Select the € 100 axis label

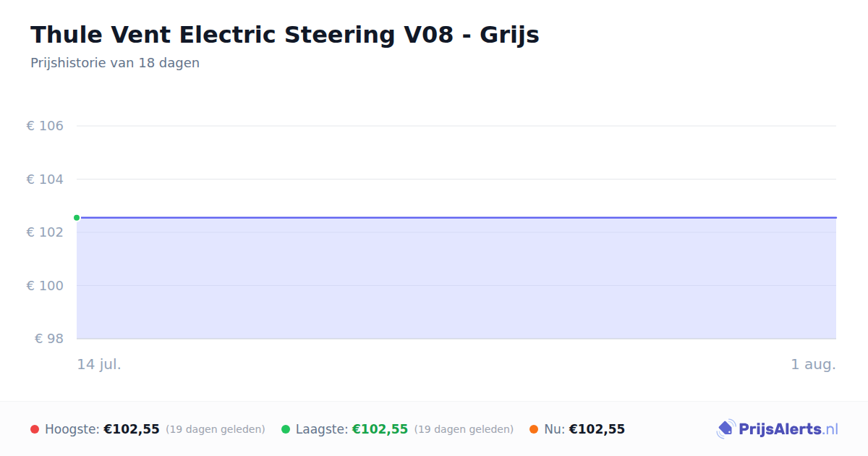tap(45, 285)
